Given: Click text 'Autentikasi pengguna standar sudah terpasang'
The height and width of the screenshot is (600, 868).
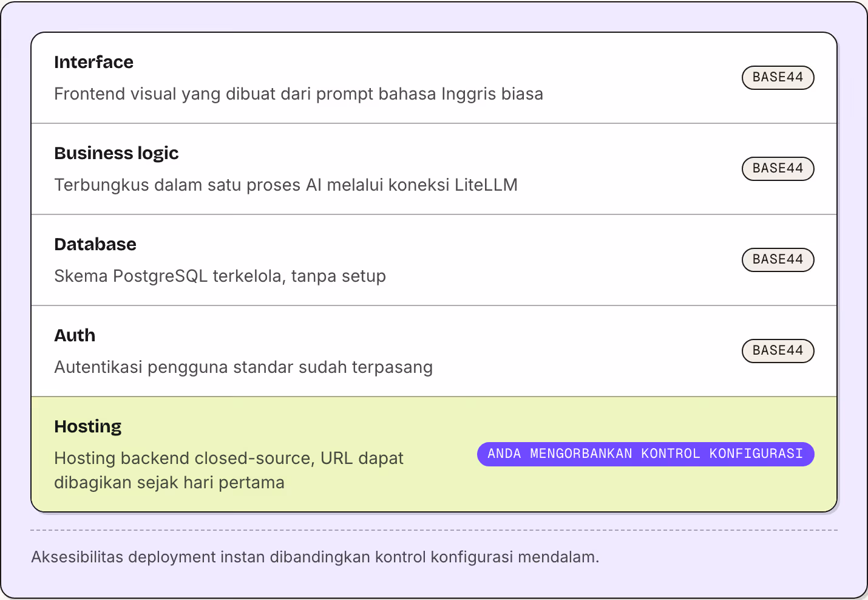Looking at the screenshot, I should (x=243, y=367).
